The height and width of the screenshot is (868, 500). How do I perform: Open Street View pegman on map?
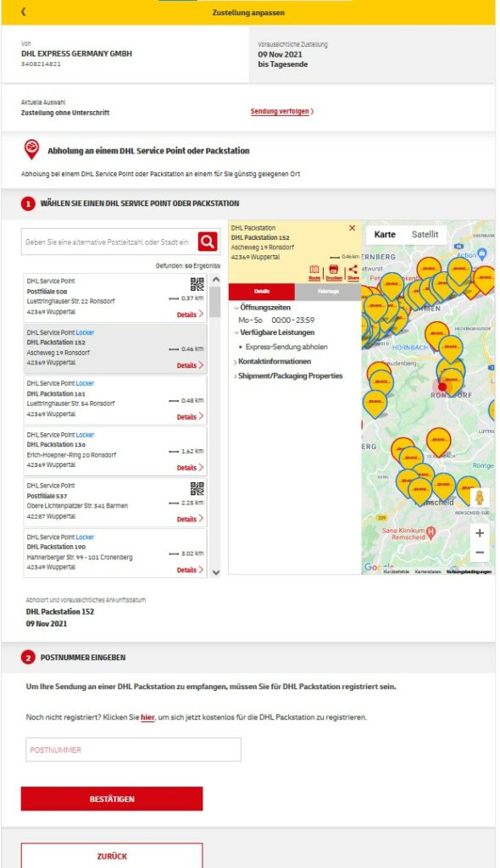480,497
